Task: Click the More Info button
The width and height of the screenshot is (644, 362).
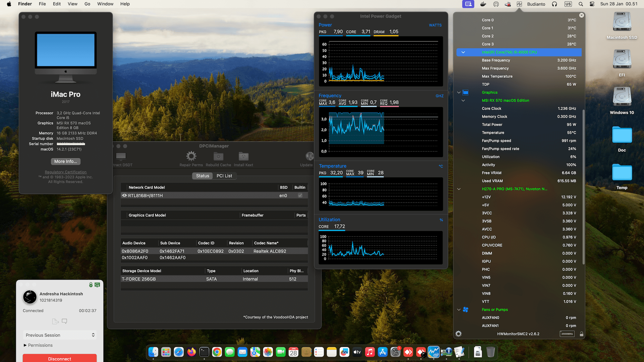Action: (65, 161)
